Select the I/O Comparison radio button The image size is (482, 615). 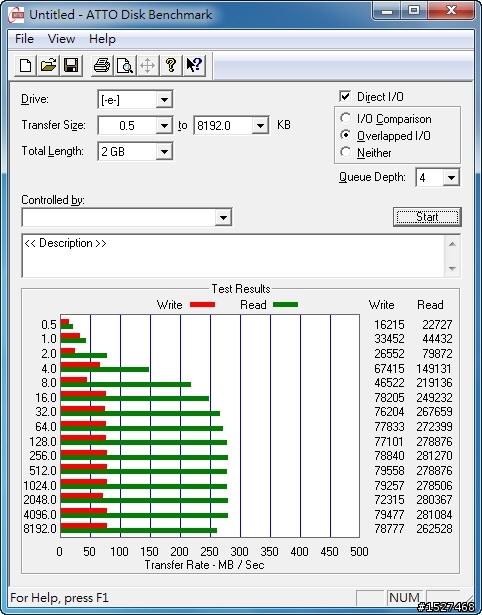[x=346, y=118]
